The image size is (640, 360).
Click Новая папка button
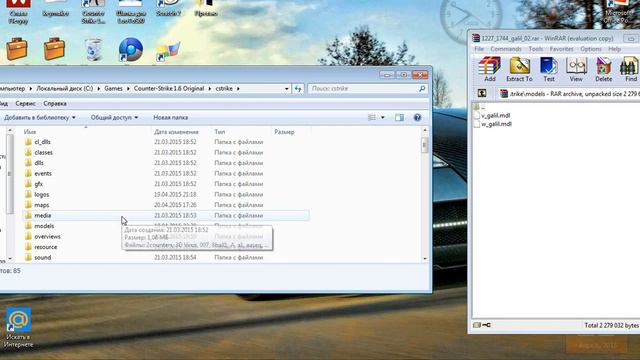coord(171,118)
